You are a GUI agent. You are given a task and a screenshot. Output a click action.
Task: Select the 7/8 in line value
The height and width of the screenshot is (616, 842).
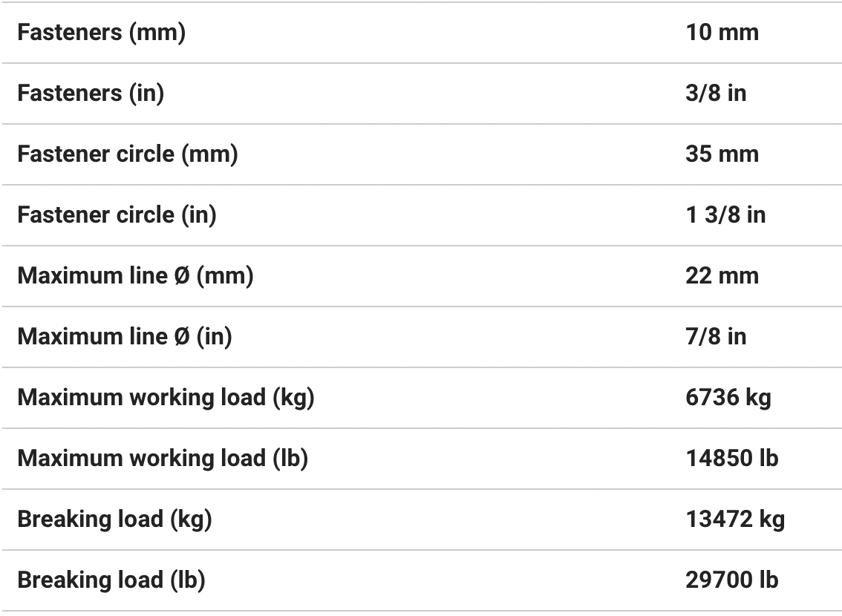(x=716, y=337)
